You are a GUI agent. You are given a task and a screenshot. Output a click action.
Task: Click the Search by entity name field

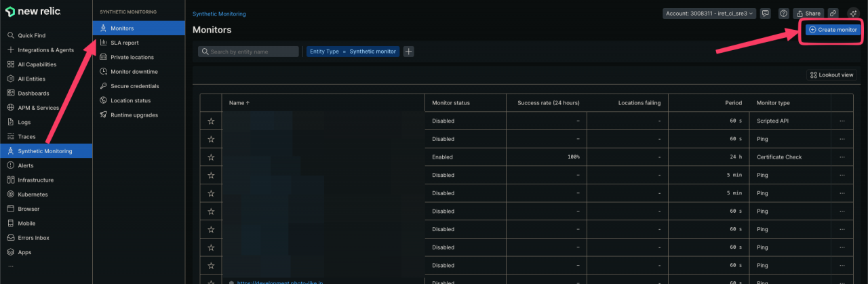(x=249, y=52)
